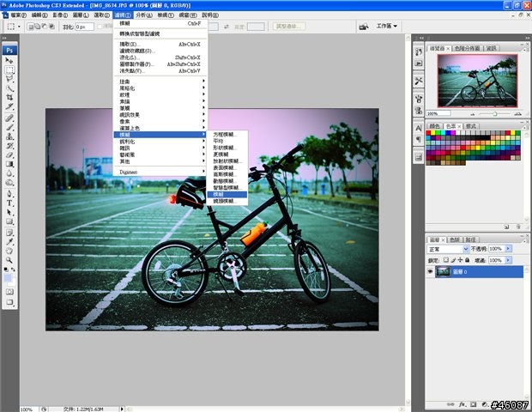This screenshot has height=412, width=532.
Task: Open the 影像(I) menu
Action: point(60,15)
